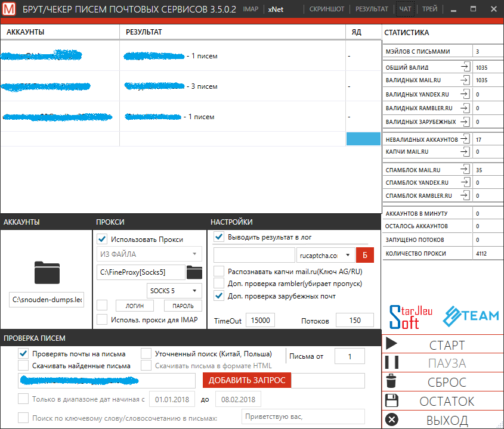
Task: Save remainder with ОСТАТОК floppy button
Action: [x=443, y=401]
